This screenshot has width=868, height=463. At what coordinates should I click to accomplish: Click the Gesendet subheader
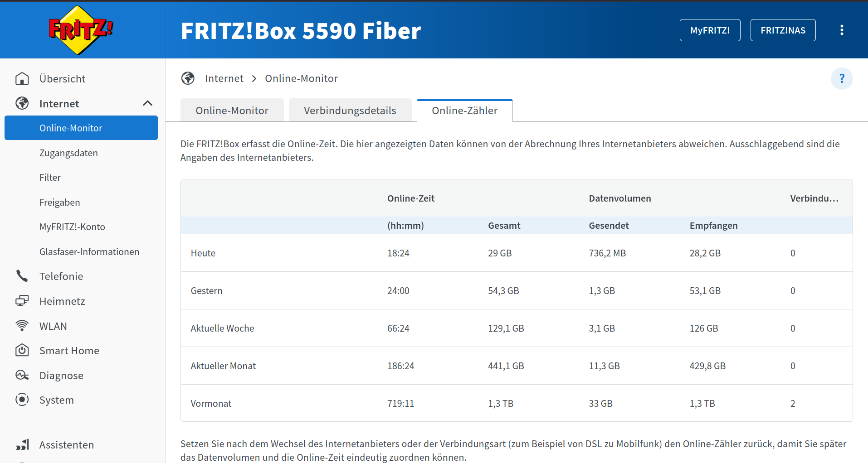pyautogui.click(x=609, y=225)
